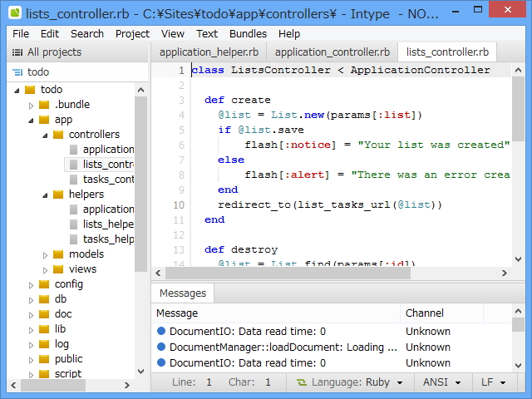Click line number 10 in gutter
This screenshot has width=532, height=399.
[179, 205]
